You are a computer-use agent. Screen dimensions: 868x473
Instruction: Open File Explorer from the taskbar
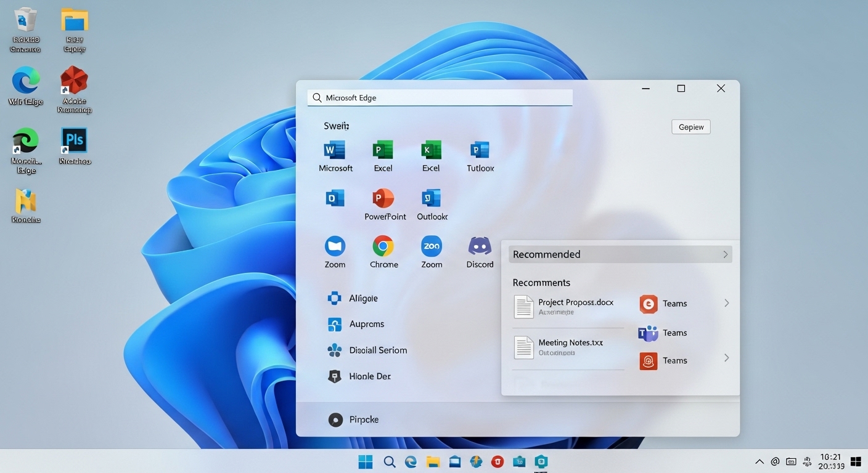[433, 461]
